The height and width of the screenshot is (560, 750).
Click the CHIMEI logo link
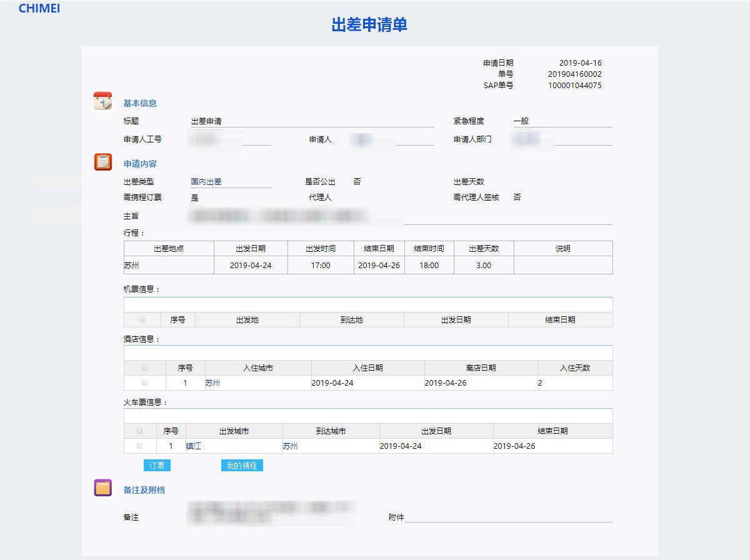(39, 9)
